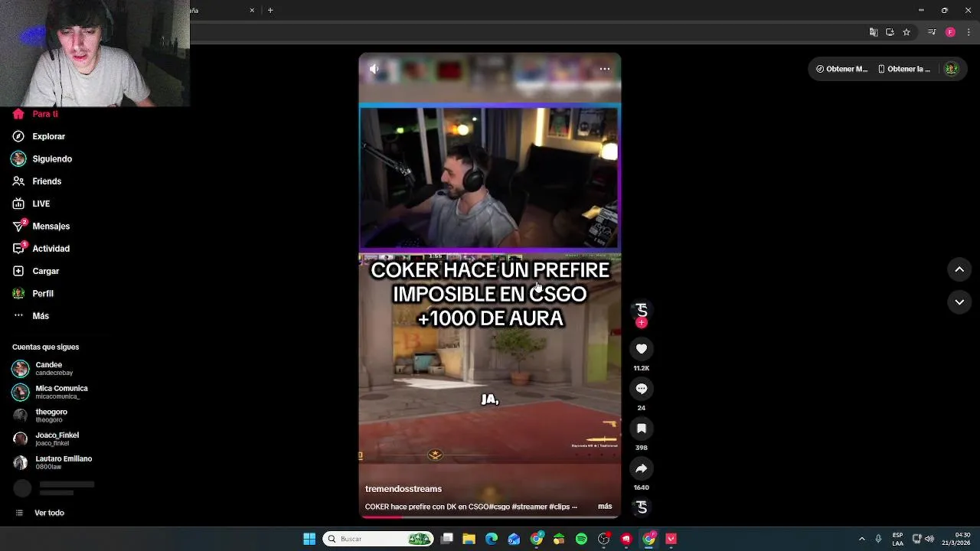The height and width of the screenshot is (551, 980).
Task: Like the video with the heart icon
Action: pos(642,349)
